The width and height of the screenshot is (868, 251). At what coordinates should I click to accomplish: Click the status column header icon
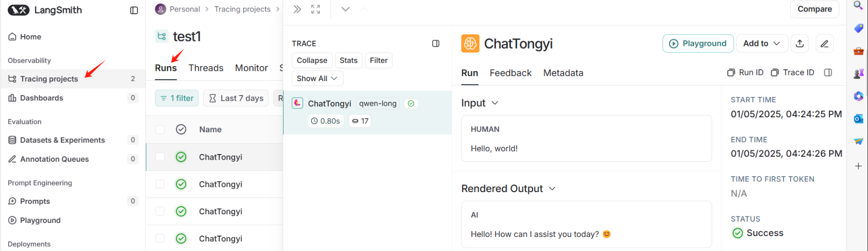click(181, 129)
